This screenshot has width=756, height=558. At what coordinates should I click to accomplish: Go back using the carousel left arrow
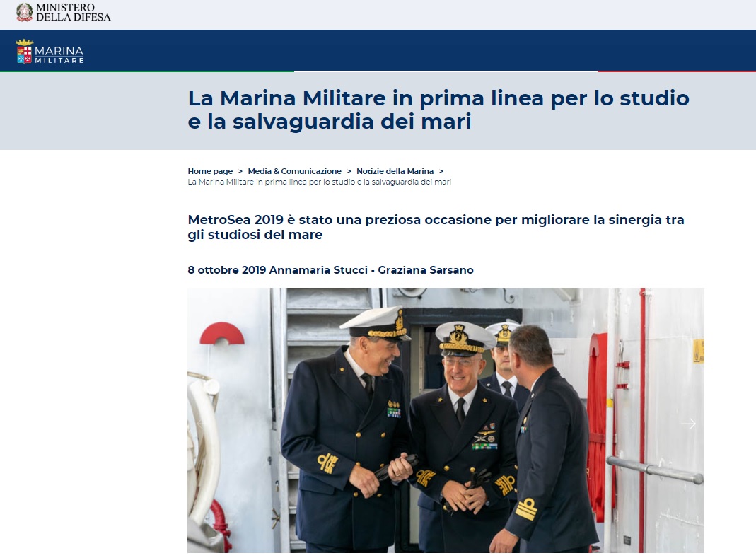(x=199, y=424)
